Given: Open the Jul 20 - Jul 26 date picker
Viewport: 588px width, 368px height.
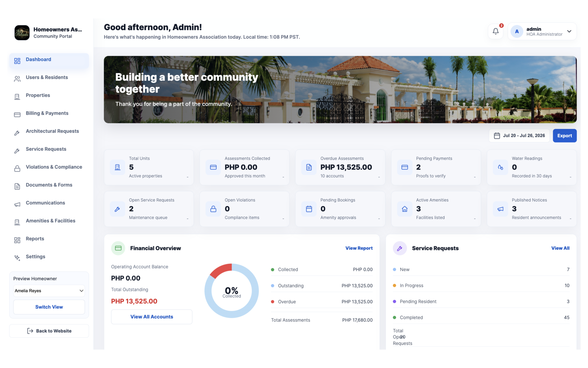Looking at the screenshot, I should (x=519, y=136).
